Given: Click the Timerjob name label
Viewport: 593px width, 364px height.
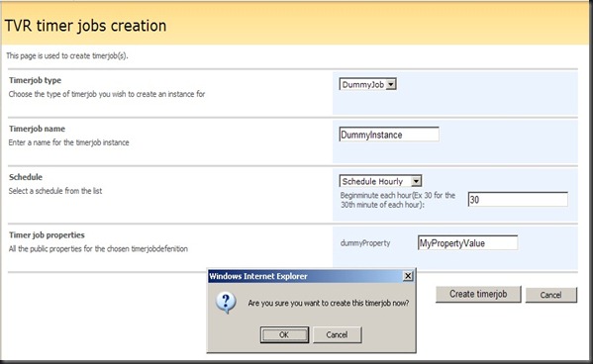Looking at the screenshot, I should (37, 129).
